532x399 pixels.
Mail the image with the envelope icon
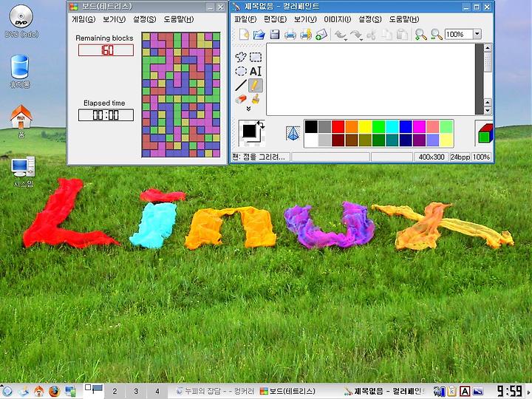click(321, 34)
